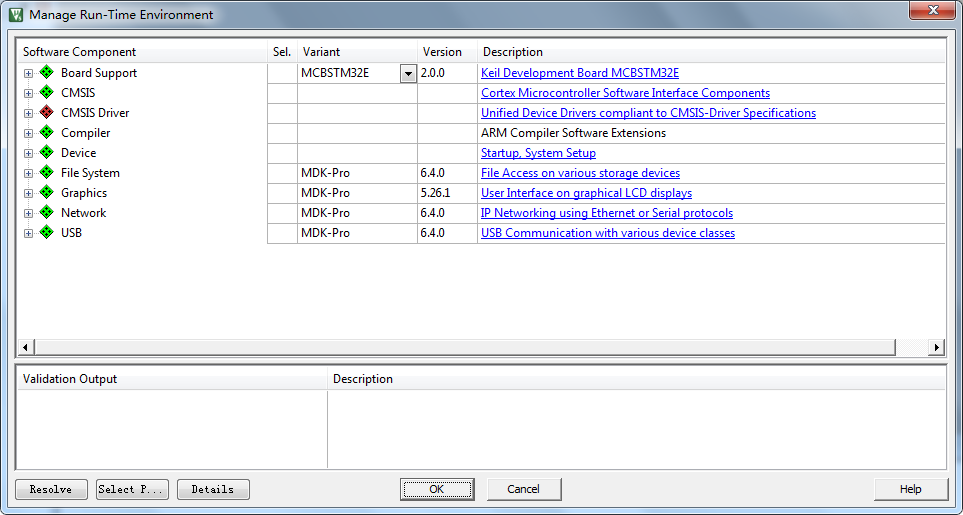This screenshot has width=963, height=515.
Task: Click the red CMSIS Driver diamond icon
Action: point(47,112)
